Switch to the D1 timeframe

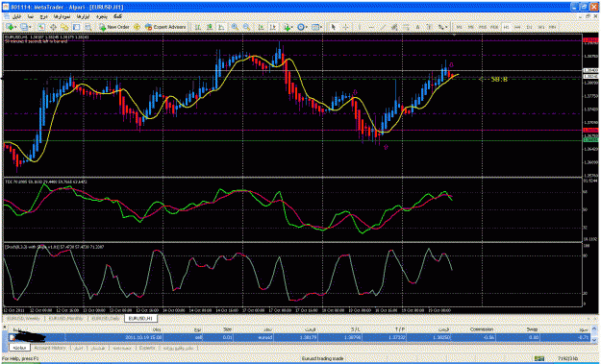pyautogui.click(x=529, y=27)
